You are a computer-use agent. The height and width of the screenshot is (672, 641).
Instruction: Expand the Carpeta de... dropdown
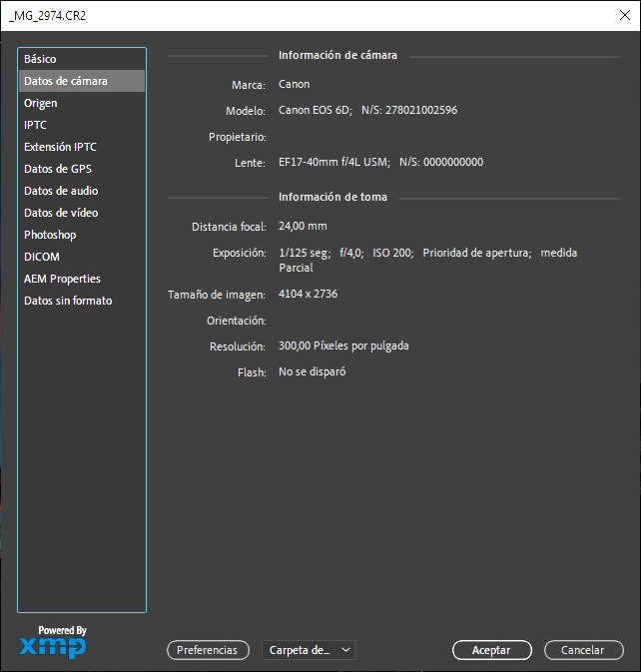[x=309, y=650]
